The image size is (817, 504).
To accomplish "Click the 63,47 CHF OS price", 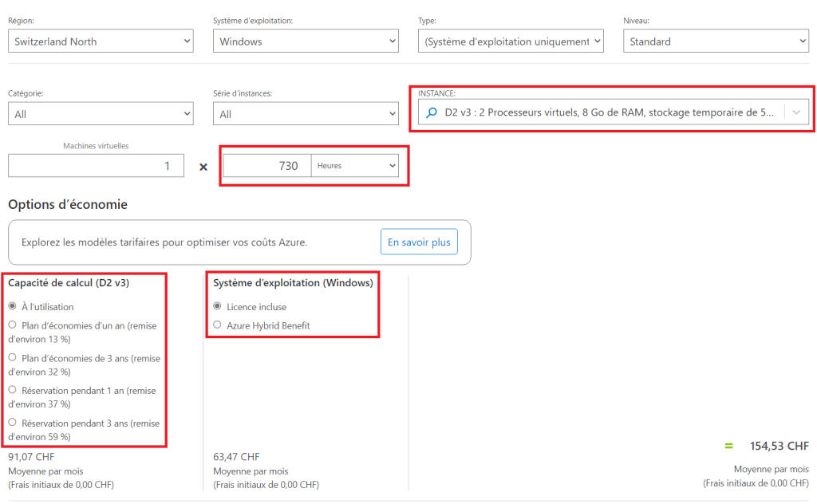I will [x=236, y=457].
